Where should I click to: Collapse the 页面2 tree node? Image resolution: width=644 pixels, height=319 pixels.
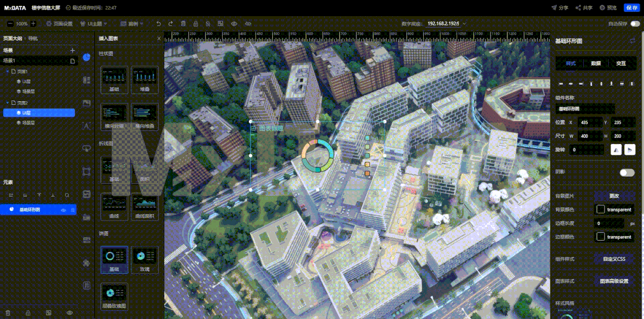coord(7,103)
